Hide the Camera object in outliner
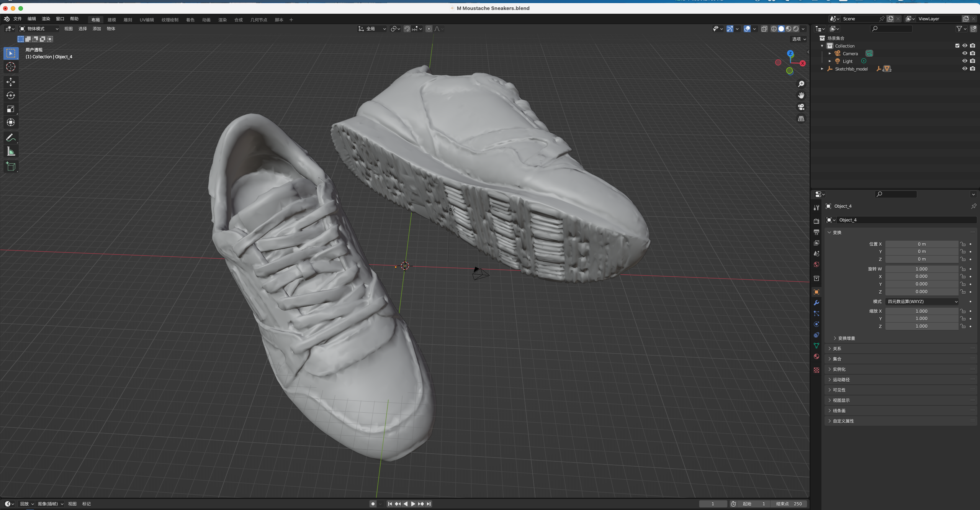980x510 pixels. [x=965, y=53]
